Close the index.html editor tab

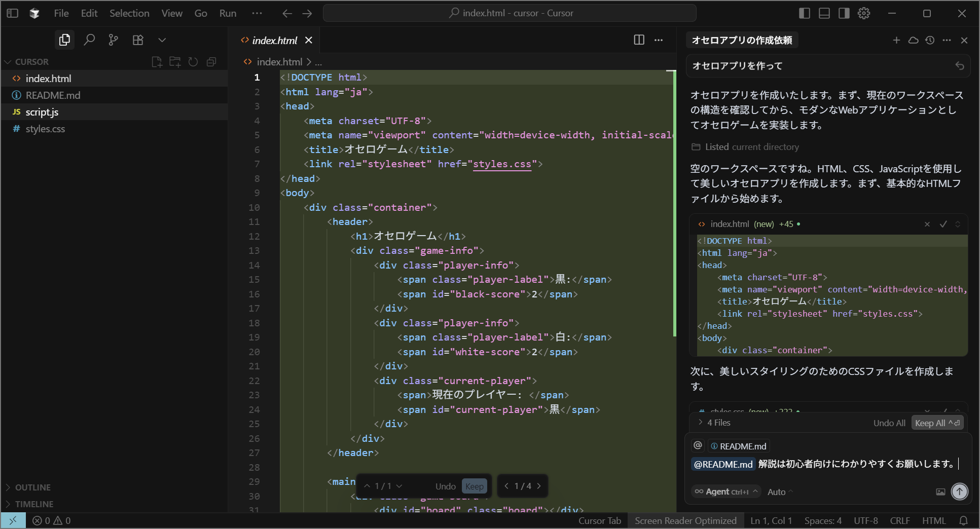[309, 40]
